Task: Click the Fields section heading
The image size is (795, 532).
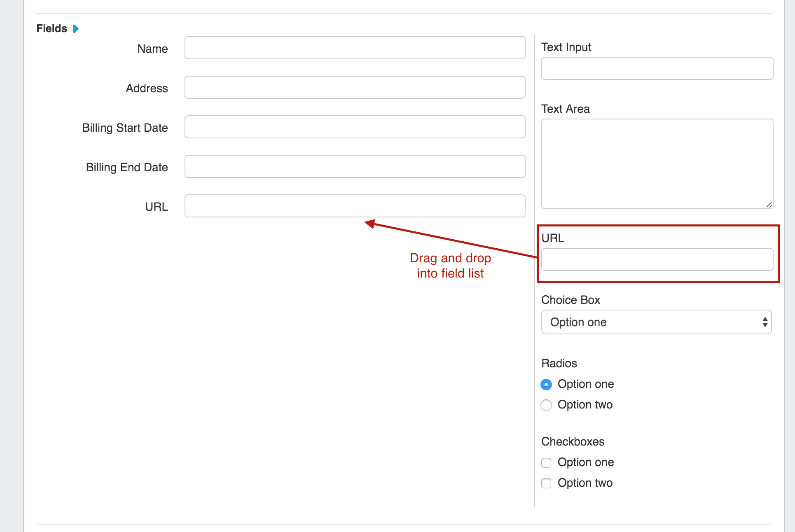Action: (51, 29)
